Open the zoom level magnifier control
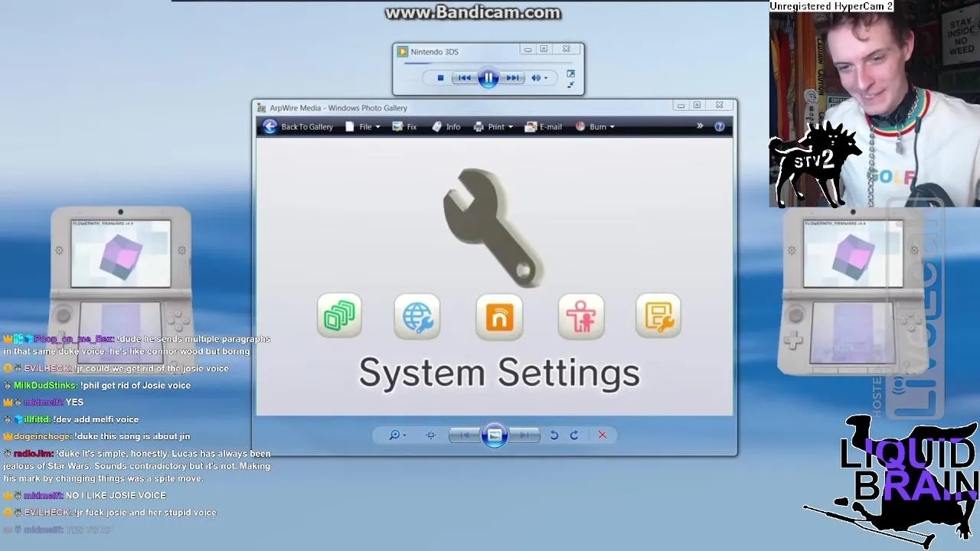This screenshot has width=980, height=551. (x=397, y=435)
